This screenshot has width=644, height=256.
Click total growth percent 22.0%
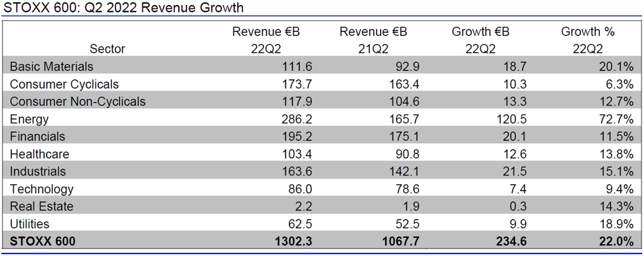[x=616, y=242]
